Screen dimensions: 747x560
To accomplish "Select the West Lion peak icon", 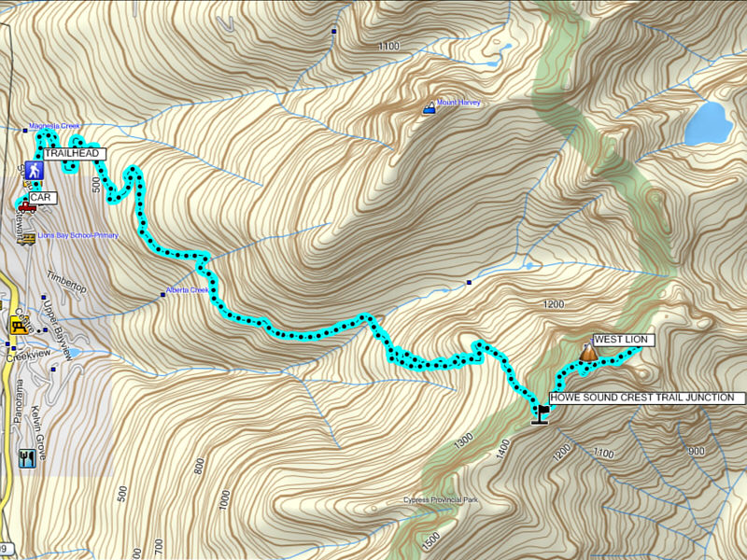I will [588, 353].
